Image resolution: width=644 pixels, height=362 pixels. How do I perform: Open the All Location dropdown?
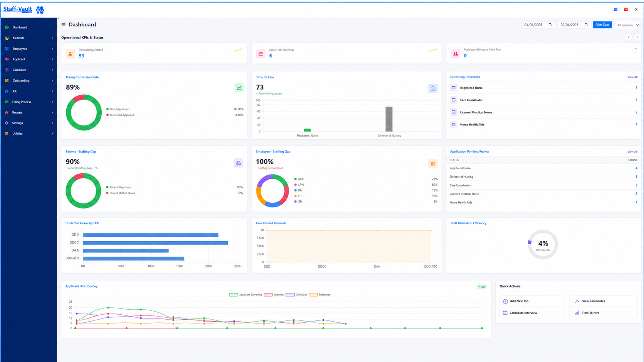point(628,25)
